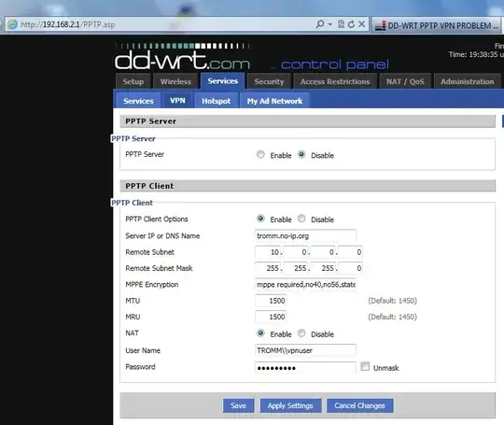Image resolution: width=504 pixels, height=425 pixels.
Task: Select the Services sub-tab
Action: pos(138,101)
